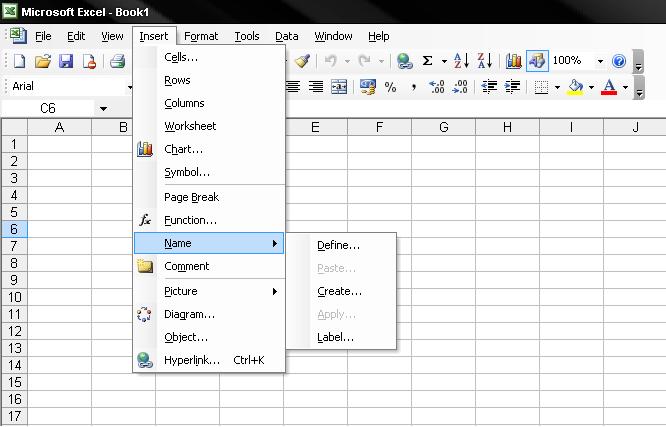
Task: Click the Open folder icon
Action: 42,61
